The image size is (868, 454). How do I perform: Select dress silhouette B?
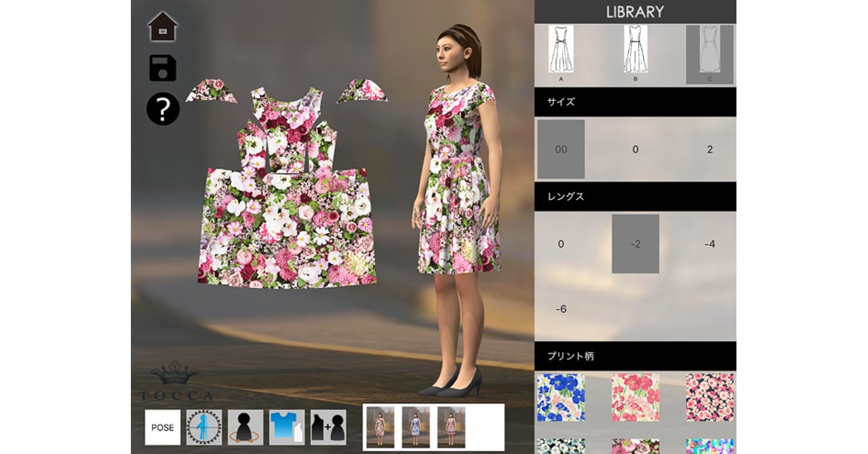pyautogui.click(x=635, y=53)
